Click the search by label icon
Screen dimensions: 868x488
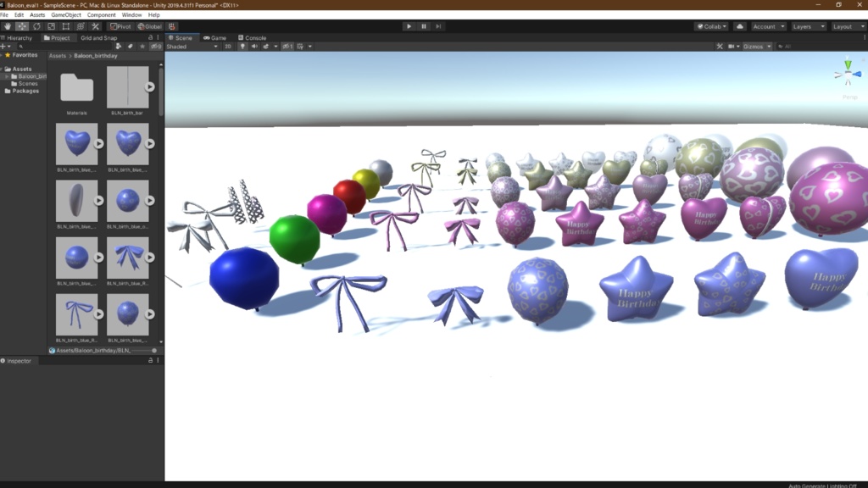pyautogui.click(x=130, y=47)
